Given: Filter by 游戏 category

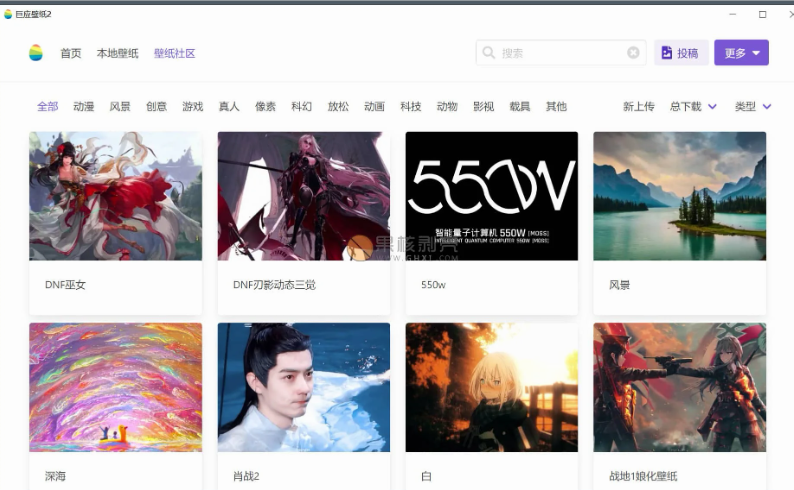Looking at the screenshot, I should [x=193, y=106].
